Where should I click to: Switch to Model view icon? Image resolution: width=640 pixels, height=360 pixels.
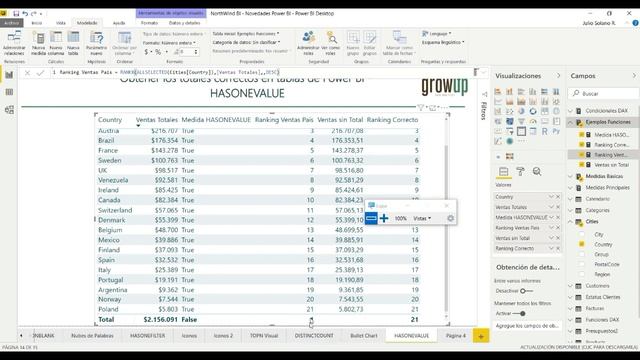9,109
